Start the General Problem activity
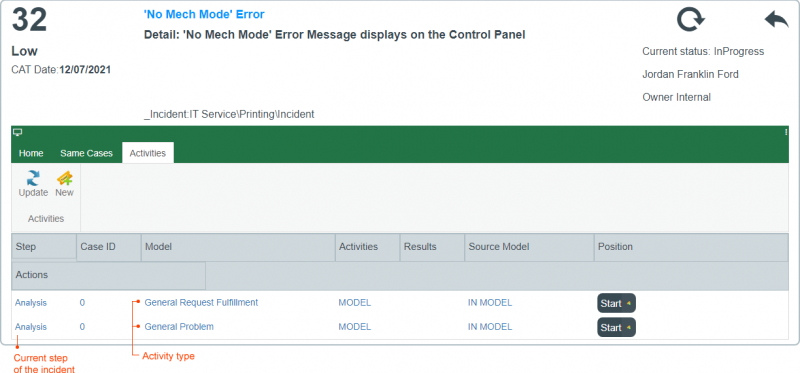 (616, 328)
